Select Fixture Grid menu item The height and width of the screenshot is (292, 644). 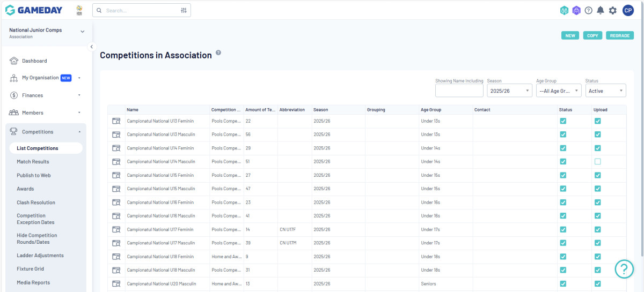click(30, 269)
